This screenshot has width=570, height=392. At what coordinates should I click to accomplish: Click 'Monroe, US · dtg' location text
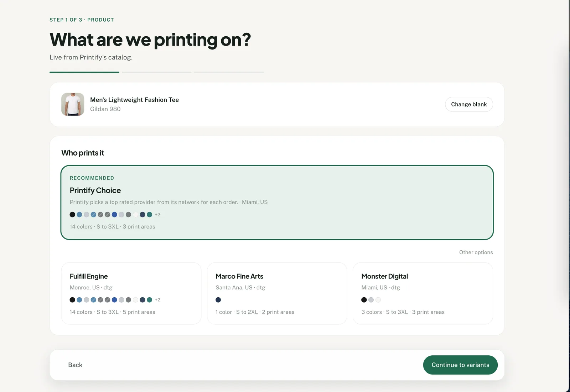[91, 287]
